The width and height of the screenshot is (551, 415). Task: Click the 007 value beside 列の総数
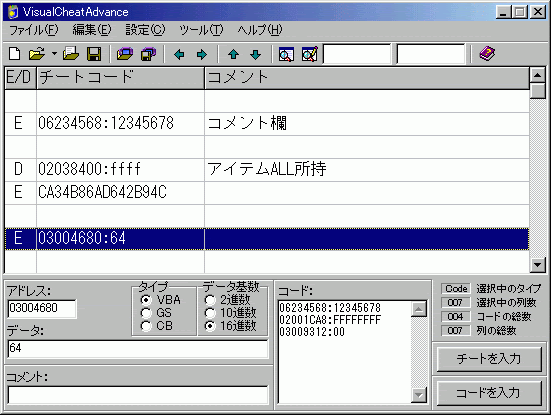click(456, 331)
